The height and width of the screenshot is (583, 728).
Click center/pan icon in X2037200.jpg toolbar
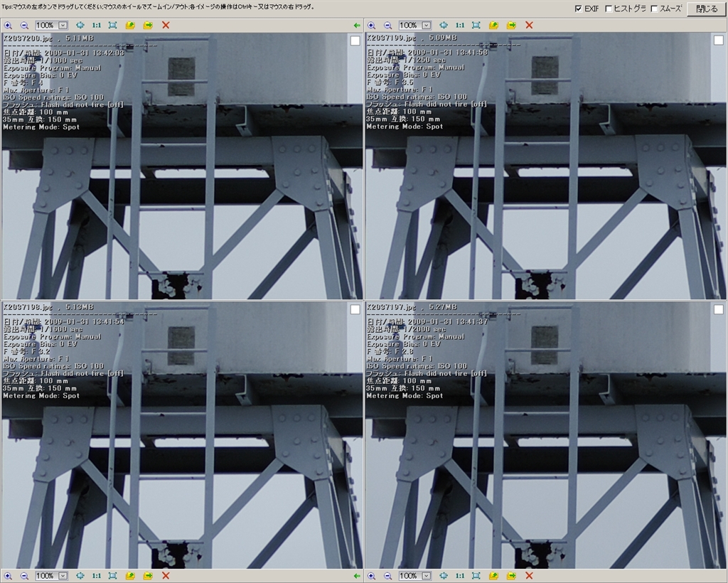coord(80,25)
